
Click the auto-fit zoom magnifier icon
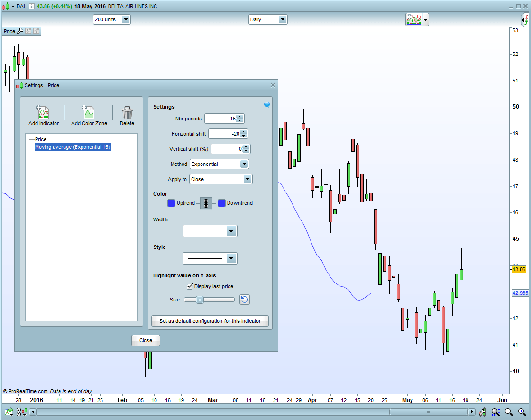(496, 412)
